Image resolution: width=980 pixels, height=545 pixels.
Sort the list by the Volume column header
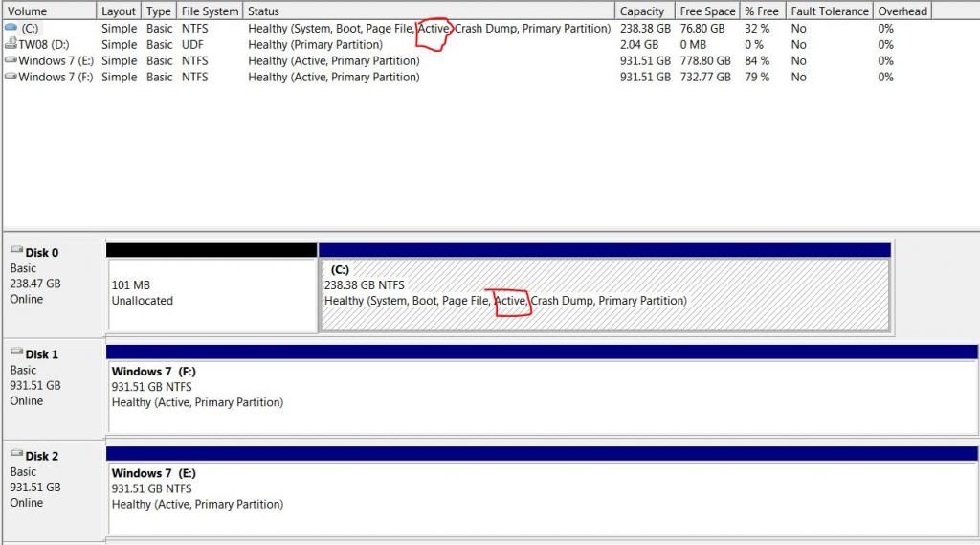pyautogui.click(x=48, y=11)
